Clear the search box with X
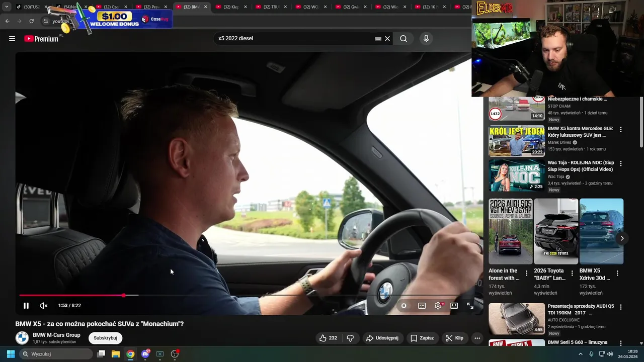 pyautogui.click(x=387, y=39)
